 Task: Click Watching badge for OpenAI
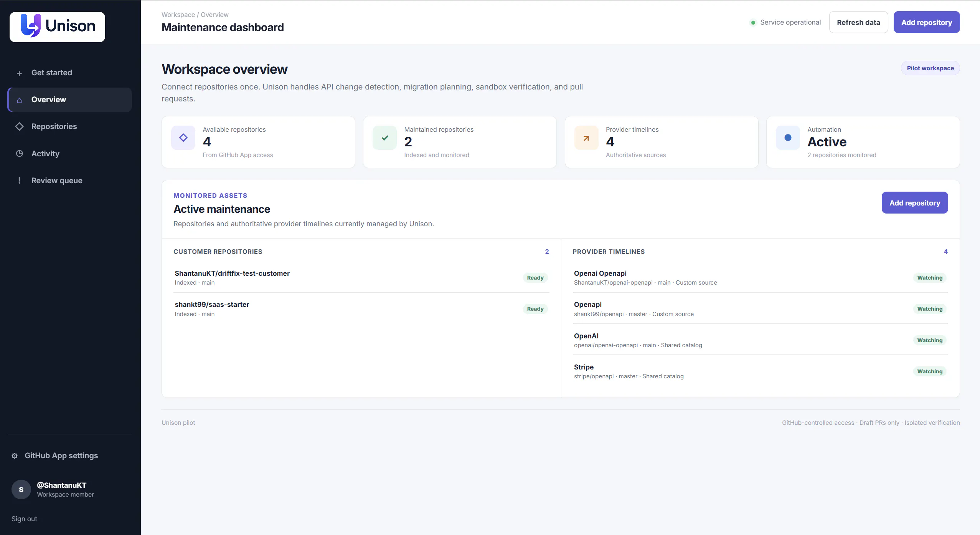click(930, 340)
